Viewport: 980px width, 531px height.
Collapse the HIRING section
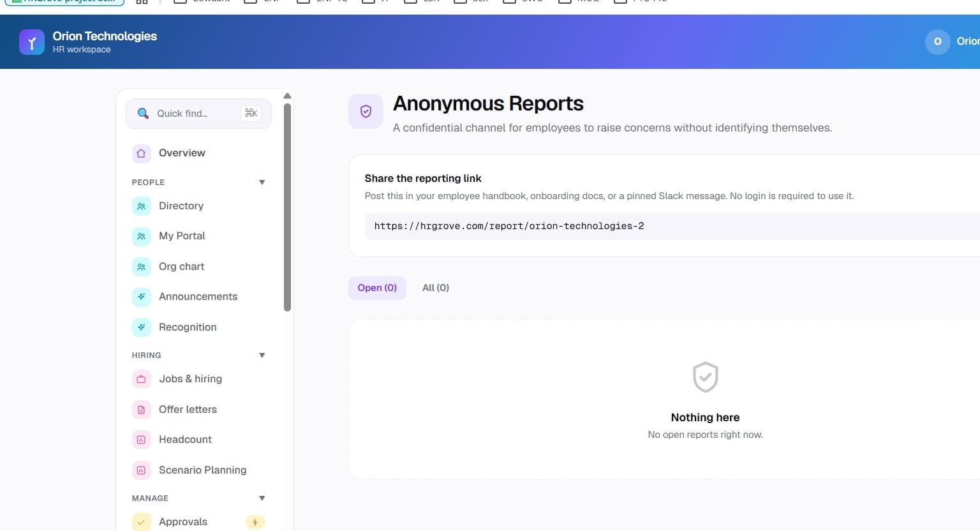pos(262,355)
